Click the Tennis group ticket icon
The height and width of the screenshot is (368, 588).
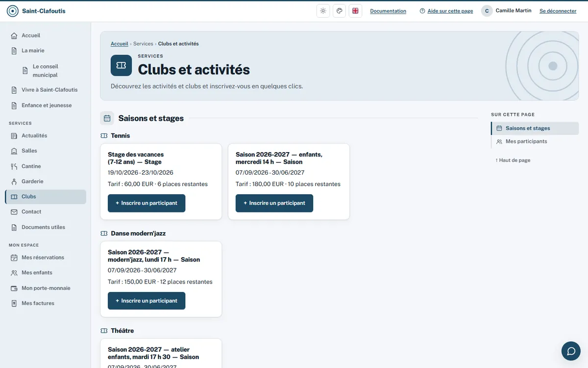[x=104, y=136]
